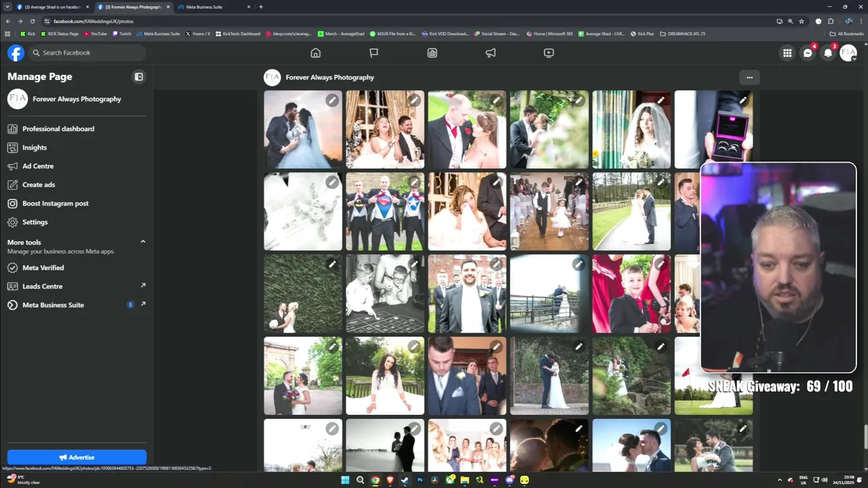Open Twitch bookmark
This screenshot has width=868, height=488.
tap(122, 33)
